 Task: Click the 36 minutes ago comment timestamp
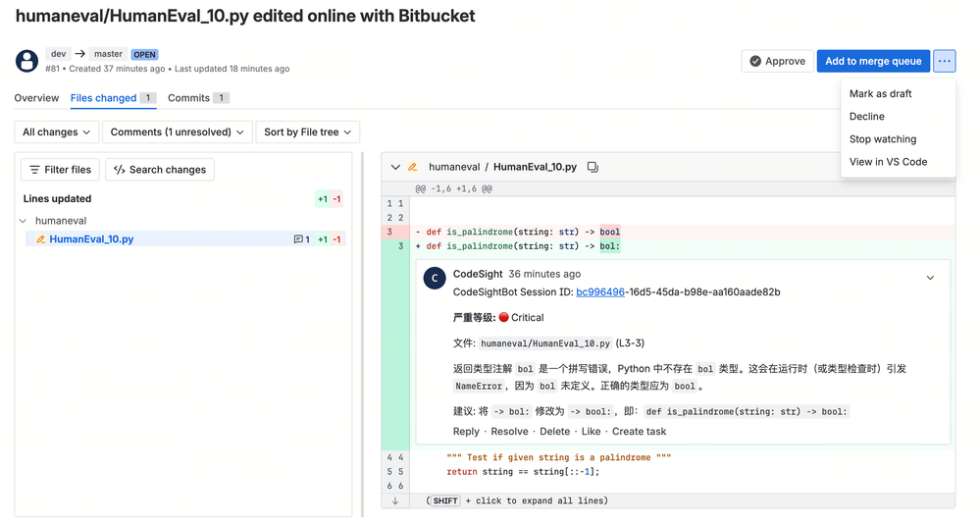coord(544,274)
